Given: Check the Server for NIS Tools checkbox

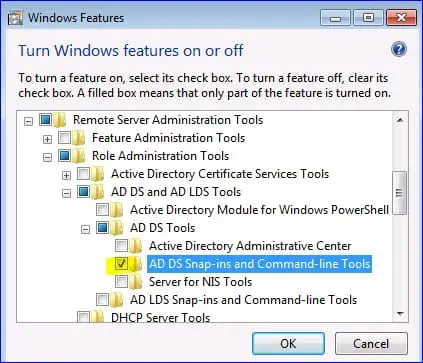Looking at the screenshot, I should click(x=121, y=282).
